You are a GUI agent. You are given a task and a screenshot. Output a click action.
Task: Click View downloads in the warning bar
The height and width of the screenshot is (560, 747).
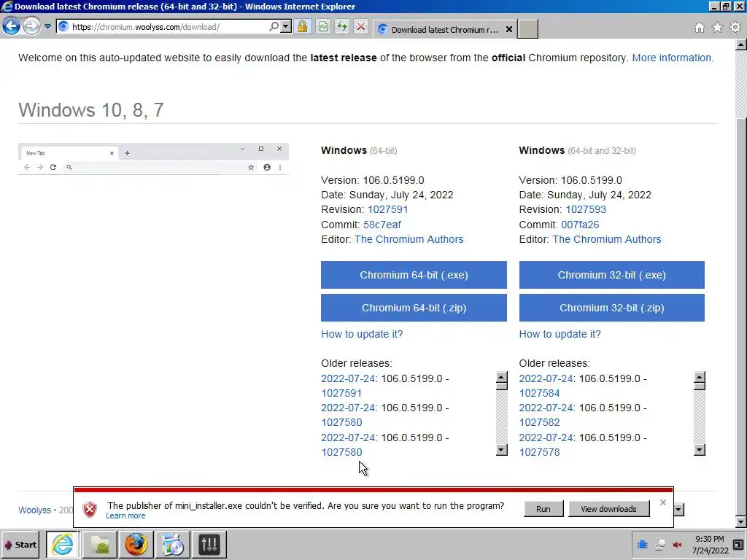[x=608, y=509]
